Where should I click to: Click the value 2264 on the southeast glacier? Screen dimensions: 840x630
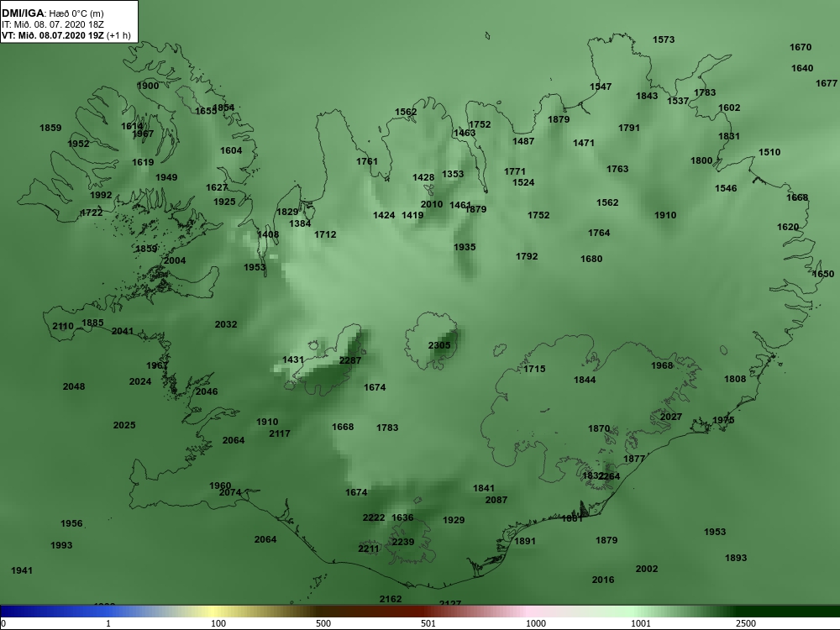pos(609,476)
